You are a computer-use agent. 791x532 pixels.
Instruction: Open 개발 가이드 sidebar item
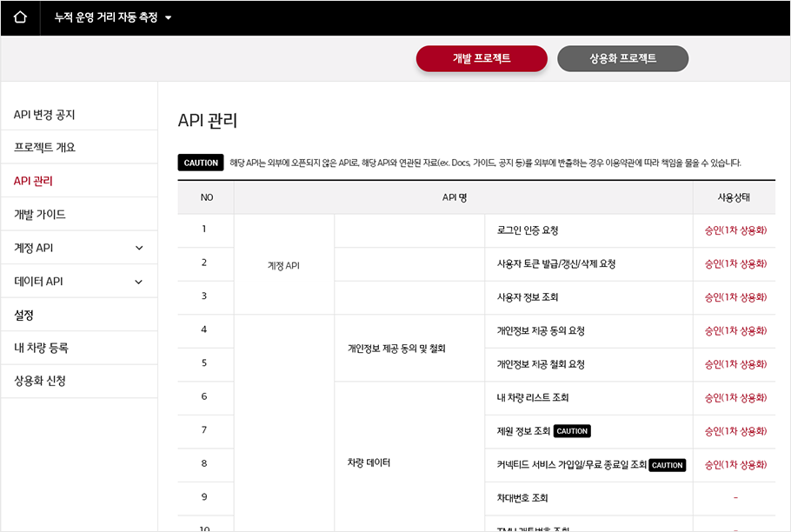(x=40, y=215)
